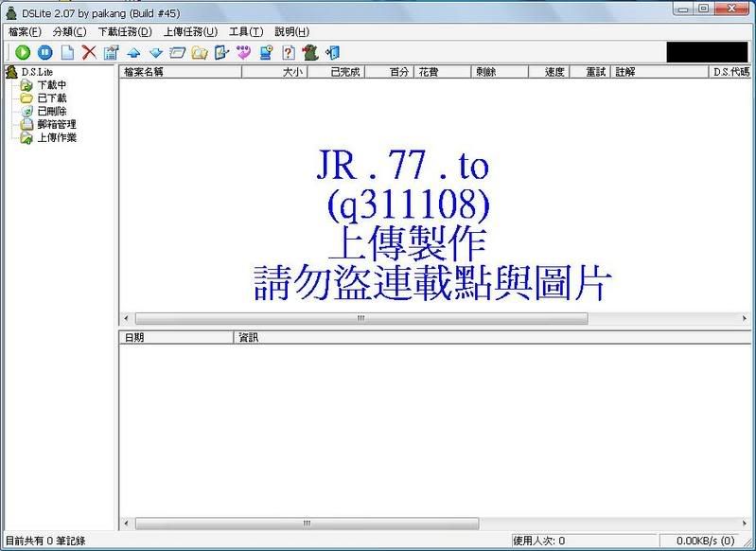Select 上傳作業 in the sidebar tree
756x551 pixels.
(57, 137)
